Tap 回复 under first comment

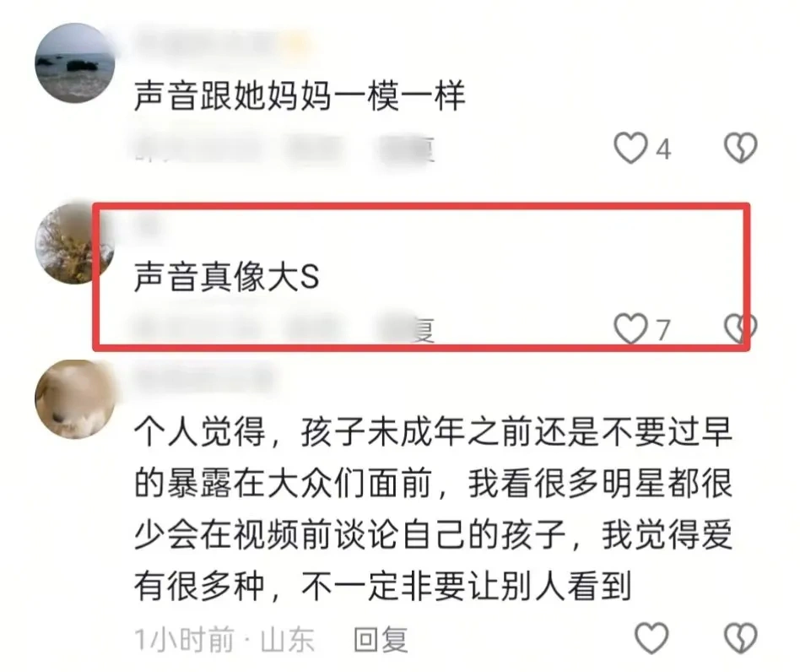click(x=407, y=149)
